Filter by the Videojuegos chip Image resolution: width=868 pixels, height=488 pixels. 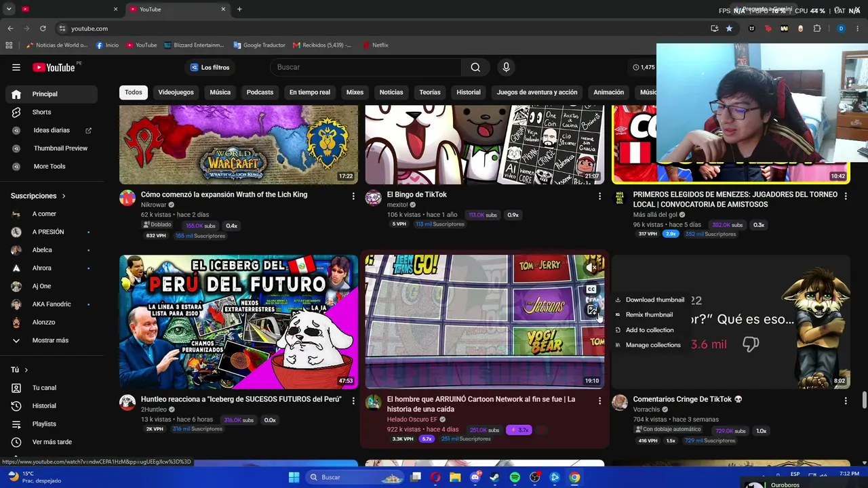176,92
